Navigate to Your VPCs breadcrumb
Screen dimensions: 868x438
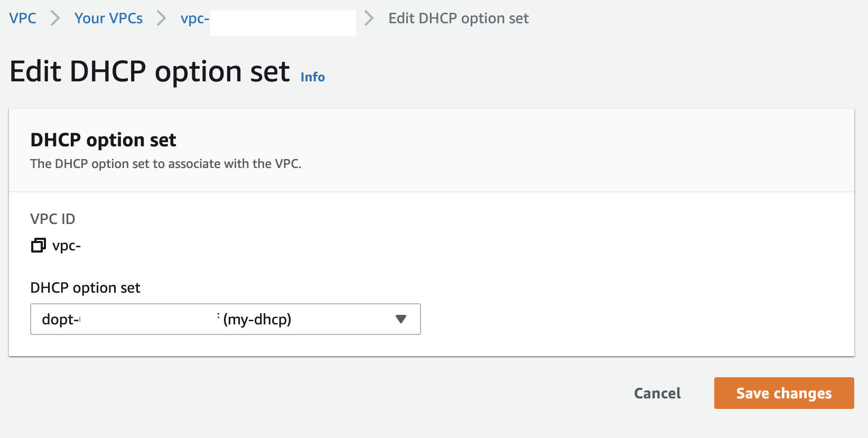tap(108, 18)
